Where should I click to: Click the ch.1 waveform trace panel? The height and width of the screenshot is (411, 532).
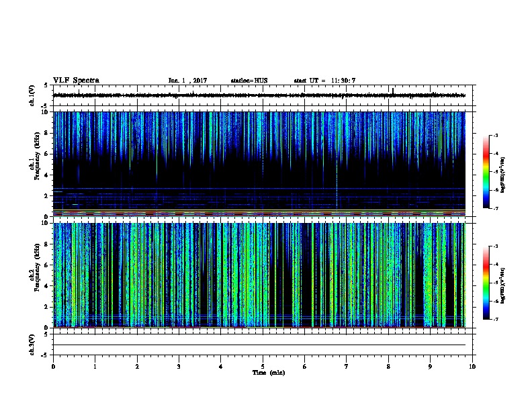pos(263,95)
